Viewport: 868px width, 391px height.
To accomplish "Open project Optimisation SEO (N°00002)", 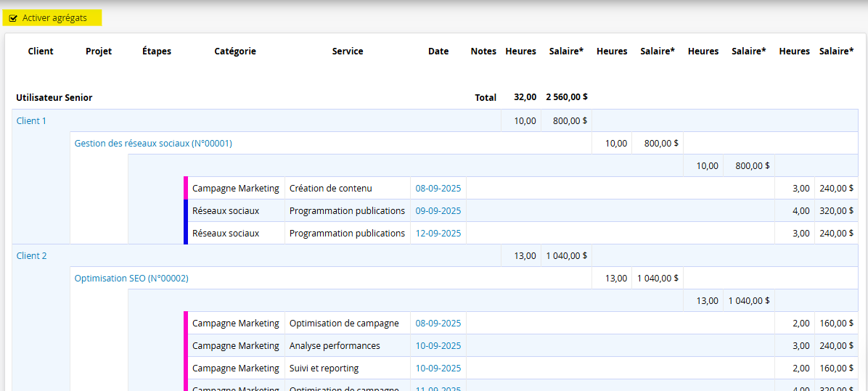I will coord(131,279).
